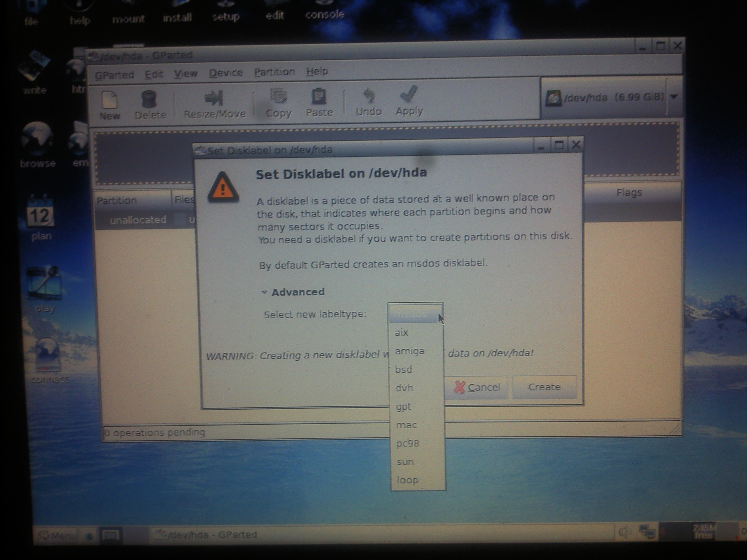Open the taskbar Menu button
This screenshot has height=560, width=747.
point(57,535)
